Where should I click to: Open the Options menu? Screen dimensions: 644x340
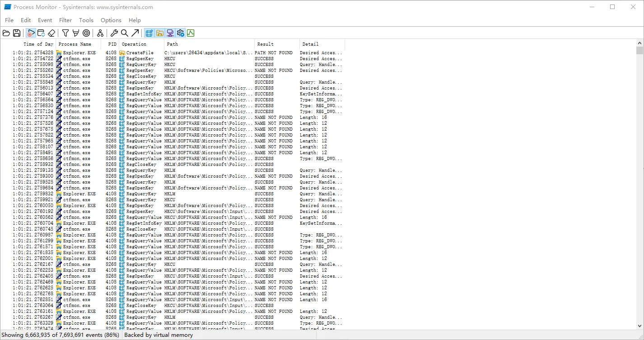tap(111, 20)
